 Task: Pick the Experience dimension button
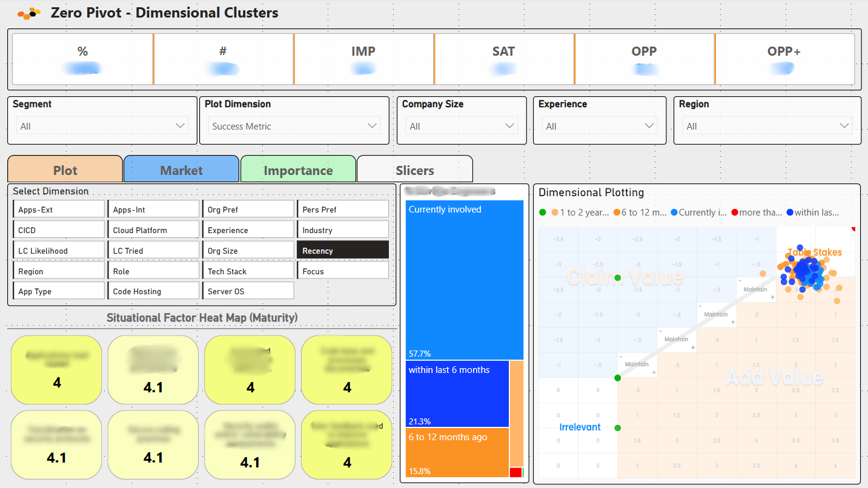click(x=248, y=230)
